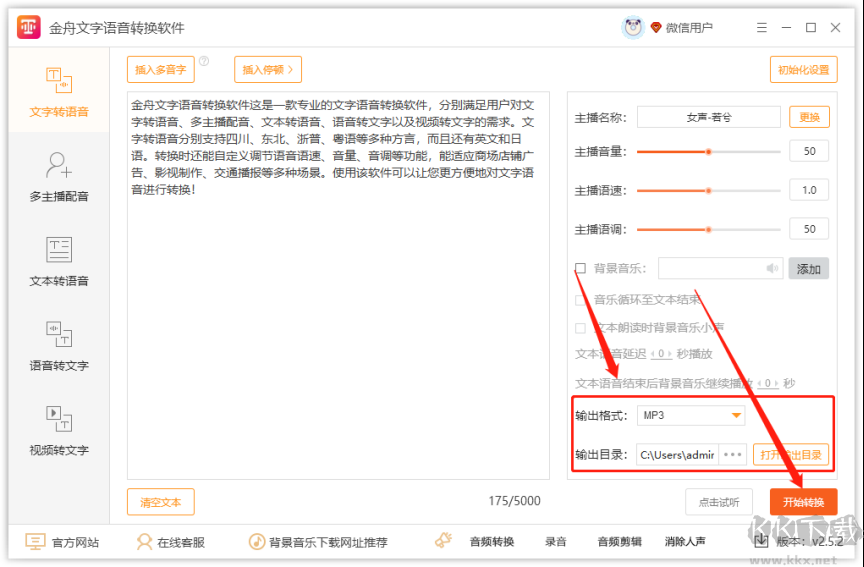Switch to 多主播配音 mode

point(59,176)
